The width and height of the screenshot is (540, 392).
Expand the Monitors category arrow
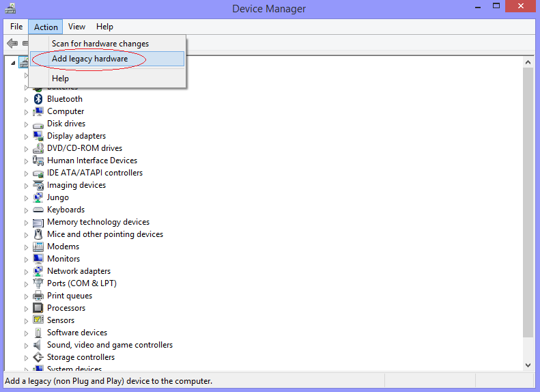[x=27, y=260]
